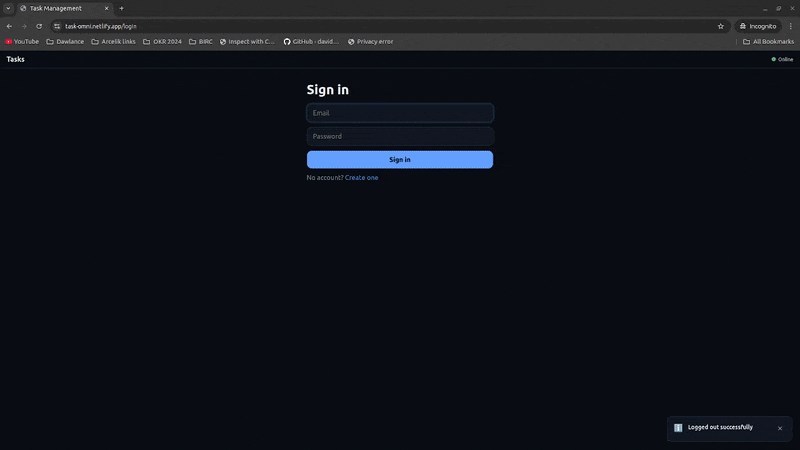
Task: Open the Privacy error bookmark
Action: (370, 41)
